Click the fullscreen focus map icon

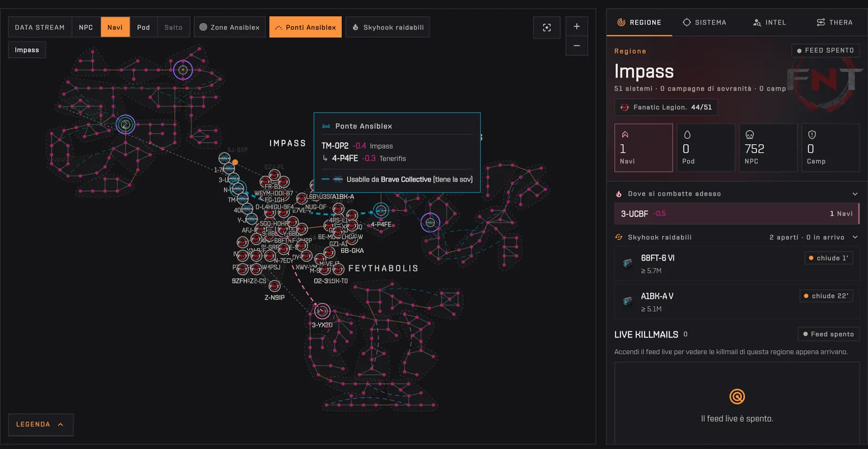click(x=546, y=27)
